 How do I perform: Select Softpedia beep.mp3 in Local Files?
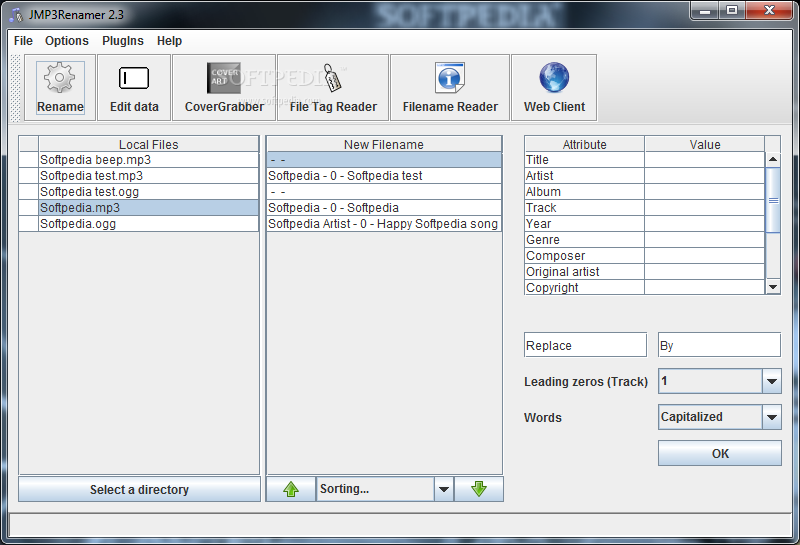pyautogui.click(x=148, y=160)
